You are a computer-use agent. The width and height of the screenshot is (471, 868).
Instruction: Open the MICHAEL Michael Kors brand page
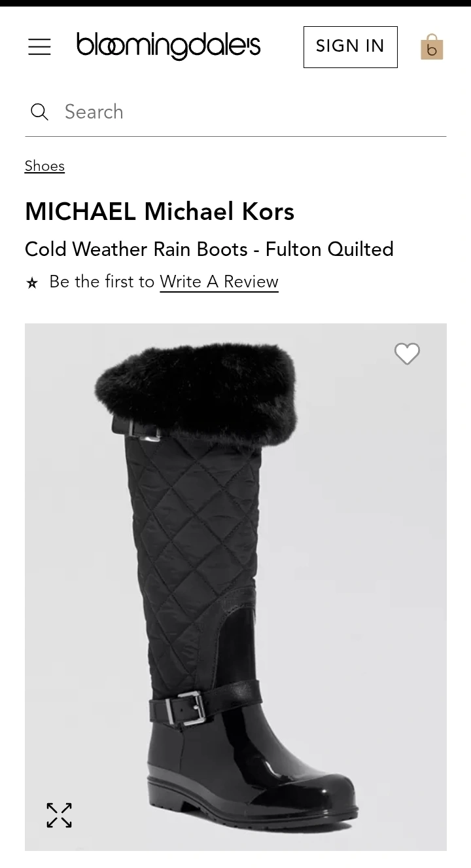click(160, 211)
